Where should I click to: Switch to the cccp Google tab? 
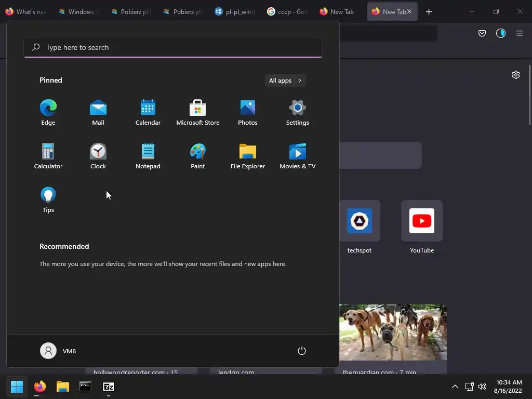(287, 11)
